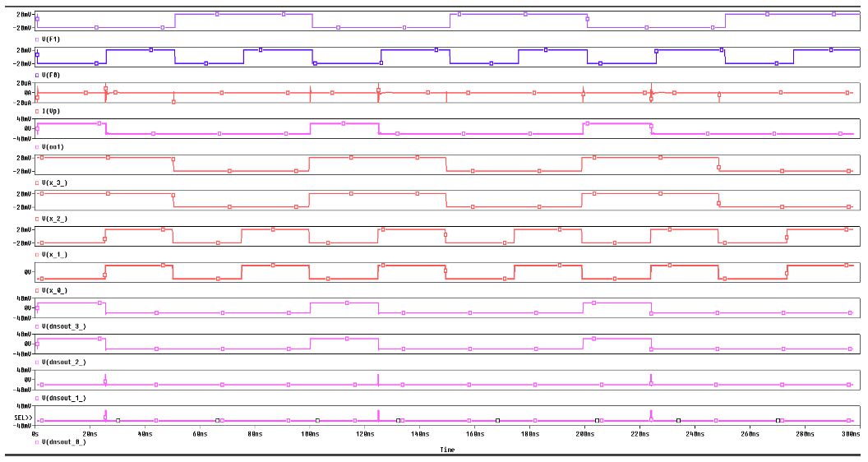Screen dimensions: 868x462
Task: Click the 80ns time axis label
Action: (x=255, y=434)
